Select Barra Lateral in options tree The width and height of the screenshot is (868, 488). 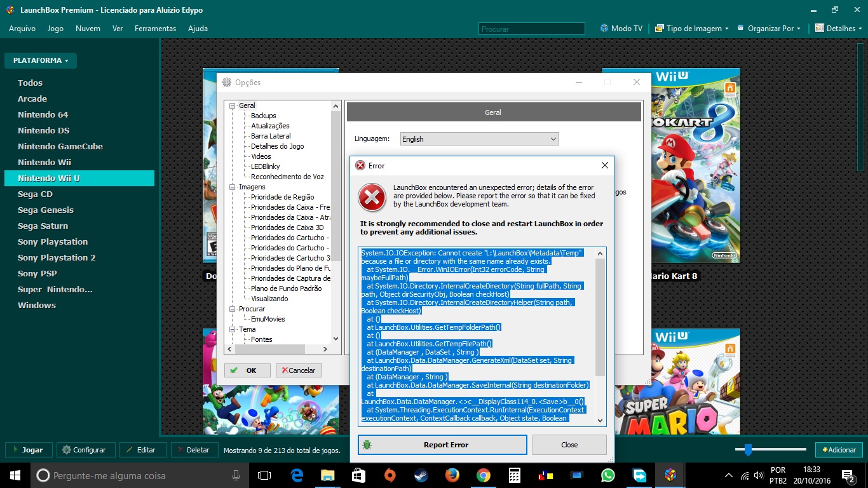271,136
